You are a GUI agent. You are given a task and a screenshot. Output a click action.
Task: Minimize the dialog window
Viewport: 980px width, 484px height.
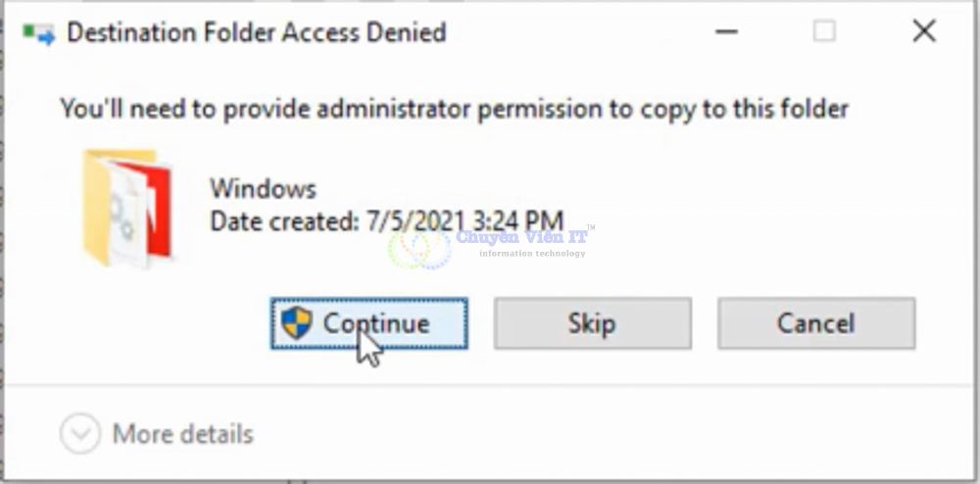pyautogui.click(x=726, y=32)
